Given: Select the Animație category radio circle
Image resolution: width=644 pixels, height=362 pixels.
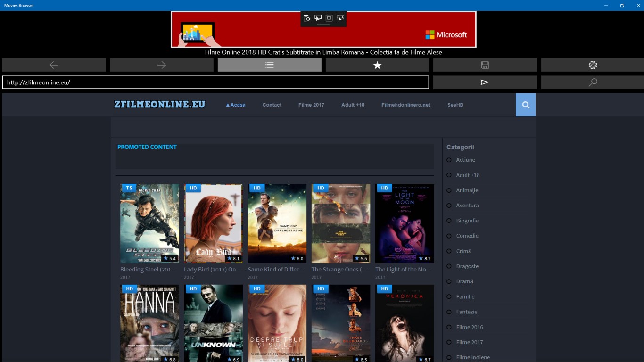Looking at the screenshot, I should point(449,190).
